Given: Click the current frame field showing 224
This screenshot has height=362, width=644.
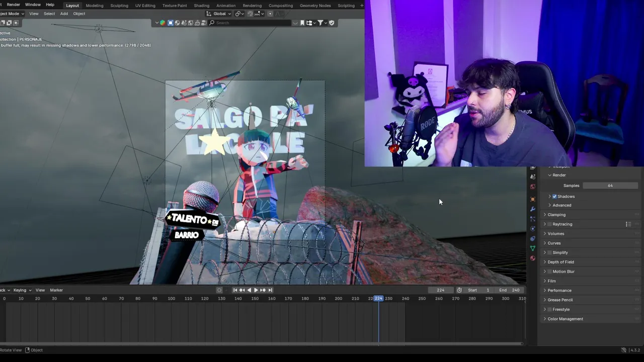Looking at the screenshot, I should coord(441,290).
